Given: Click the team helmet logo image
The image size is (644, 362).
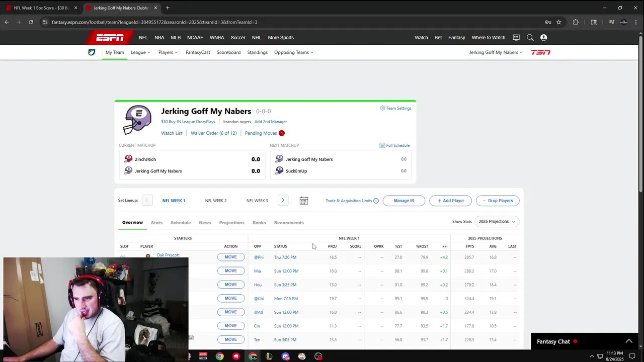Looking at the screenshot, I should pos(137,120).
